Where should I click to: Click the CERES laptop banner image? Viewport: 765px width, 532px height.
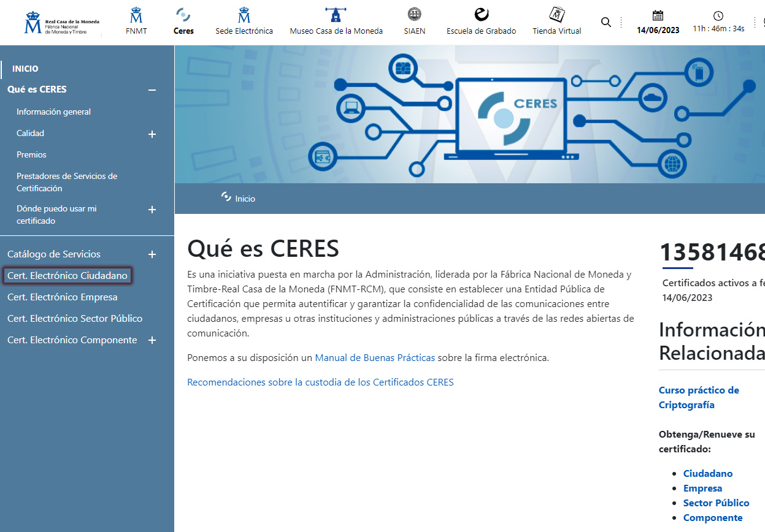click(x=470, y=114)
